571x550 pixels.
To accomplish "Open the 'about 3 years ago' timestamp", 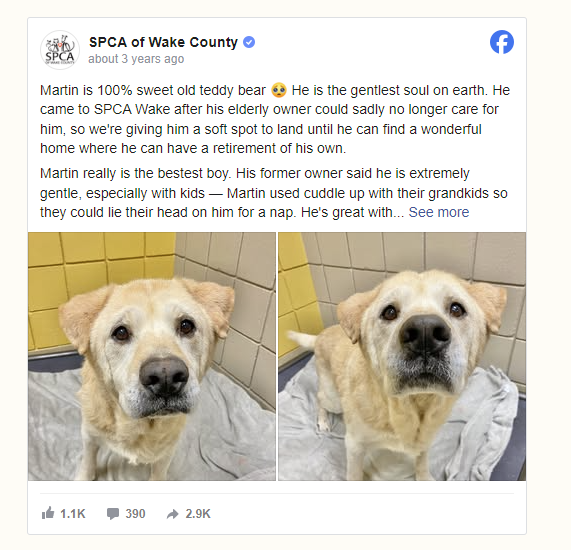I will click(136, 59).
